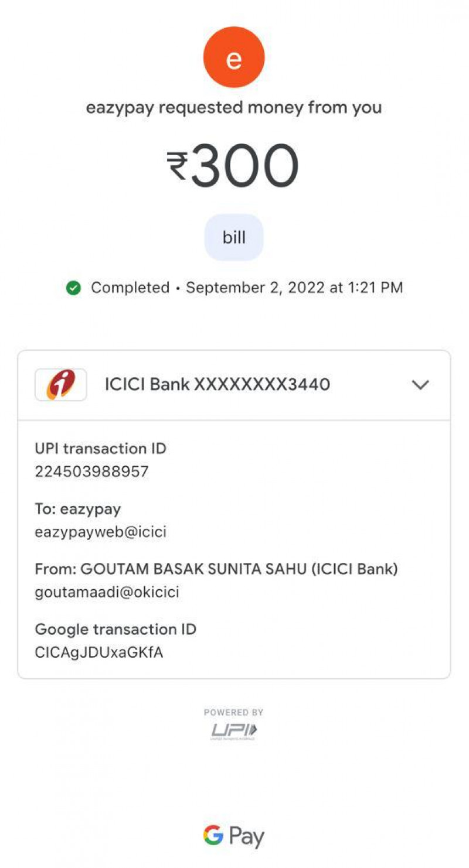The width and height of the screenshot is (469, 868).
Task: Click the ₹300 amount
Action: (234, 165)
